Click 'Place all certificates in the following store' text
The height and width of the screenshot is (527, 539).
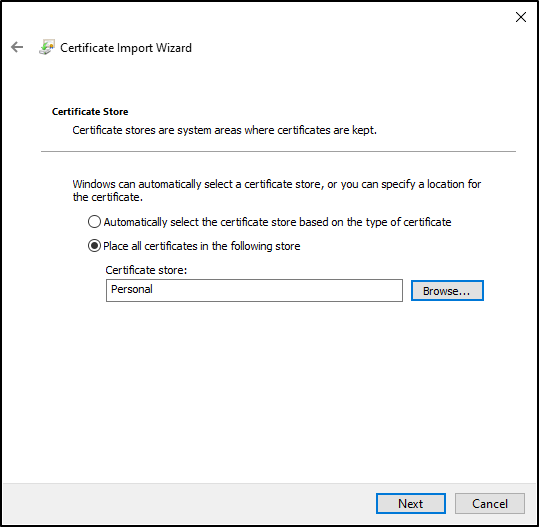click(x=202, y=246)
